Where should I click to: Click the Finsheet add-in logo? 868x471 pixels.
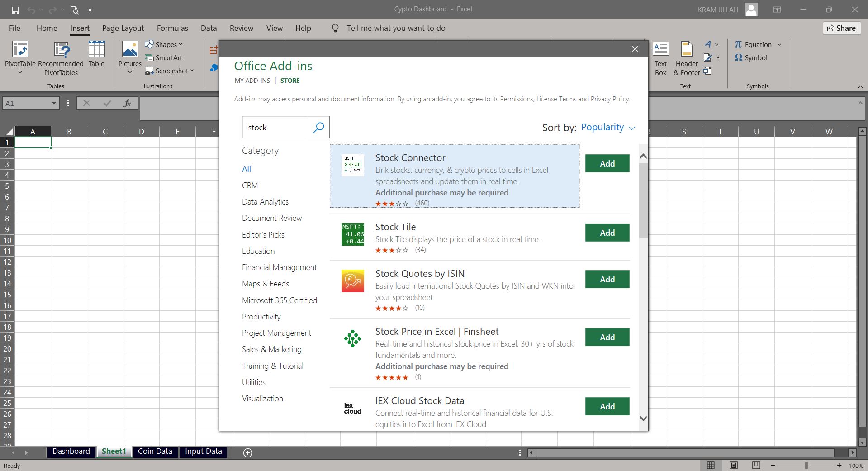click(x=353, y=338)
